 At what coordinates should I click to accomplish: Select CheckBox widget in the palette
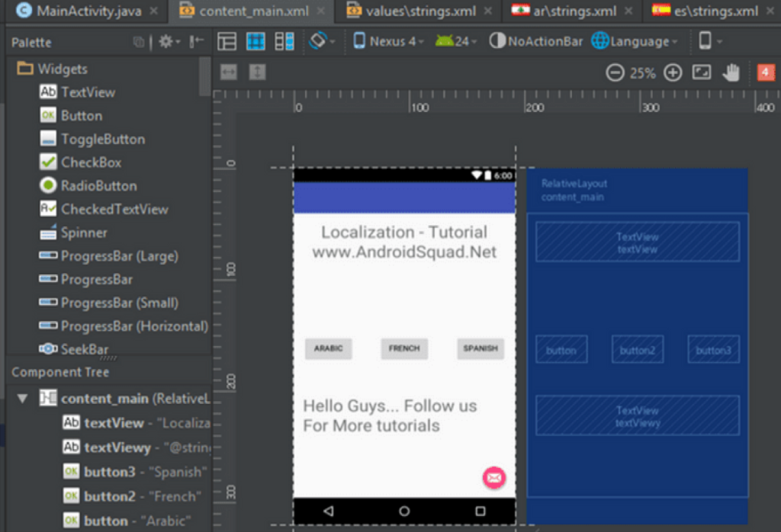tap(90, 162)
